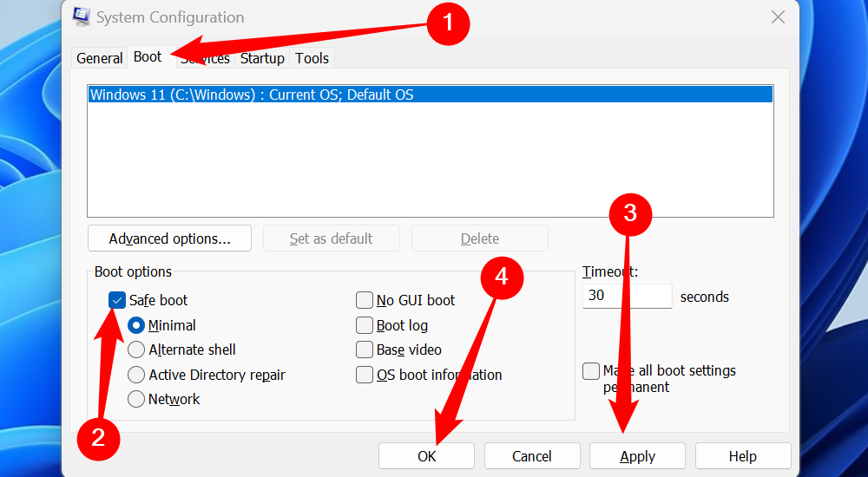Enable Base video checkbox
This screenshot has height=477, width=868.
pyautogui.click(x=365, y=350)
